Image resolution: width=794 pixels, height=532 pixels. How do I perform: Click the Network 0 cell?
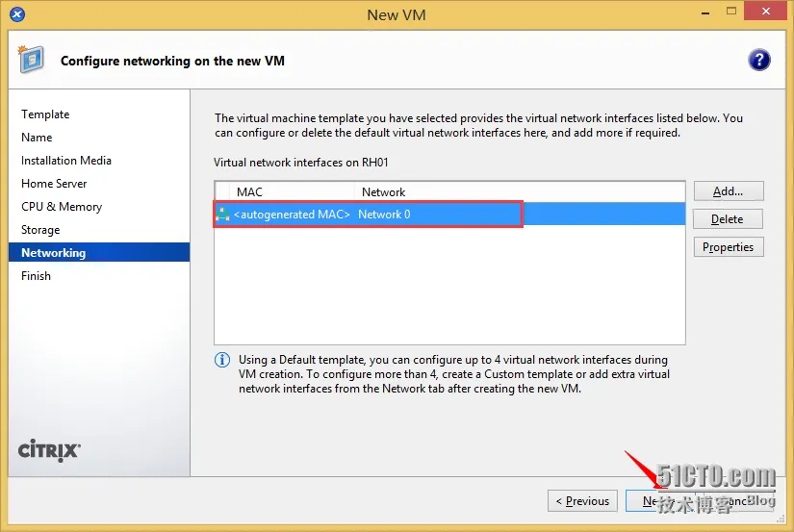point(384,215)
